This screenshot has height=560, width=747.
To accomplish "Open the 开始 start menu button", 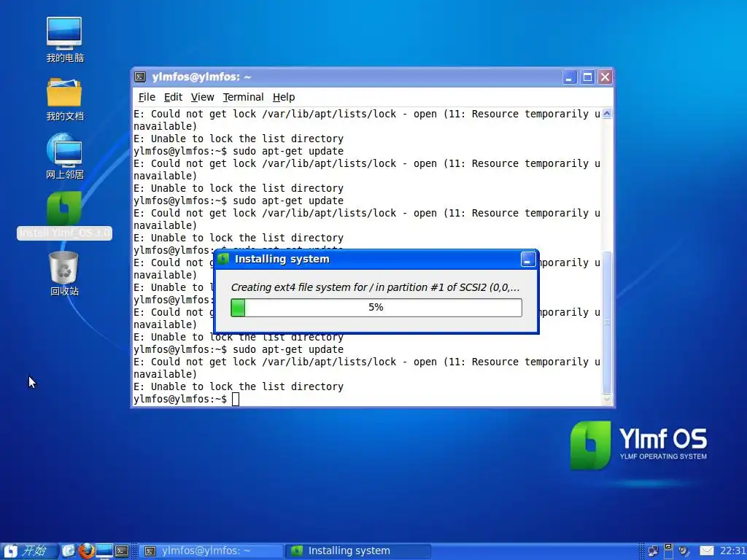I will click(28, 551).
